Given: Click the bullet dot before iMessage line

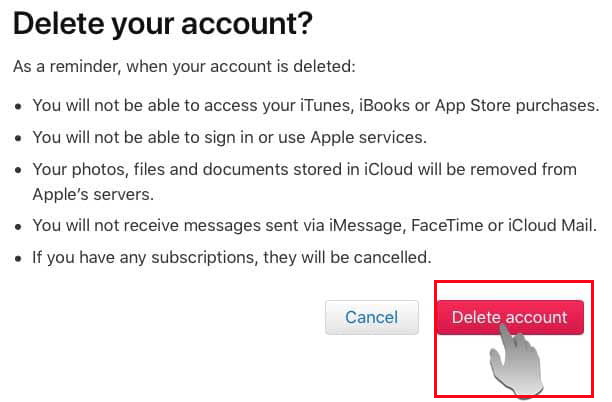Looking at the screenshot, I should pyautogui.click(x=18, y=227).
